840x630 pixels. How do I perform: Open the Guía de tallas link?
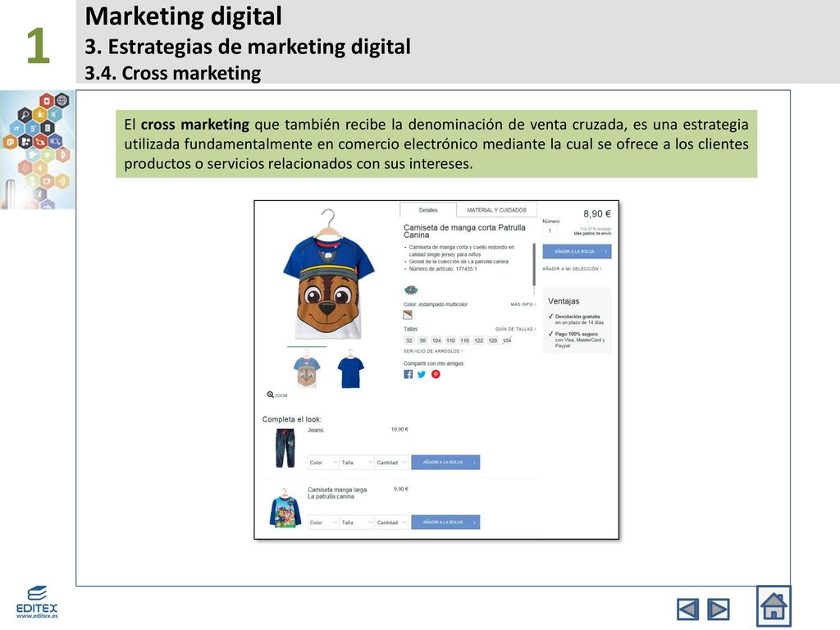click(515, 329)
